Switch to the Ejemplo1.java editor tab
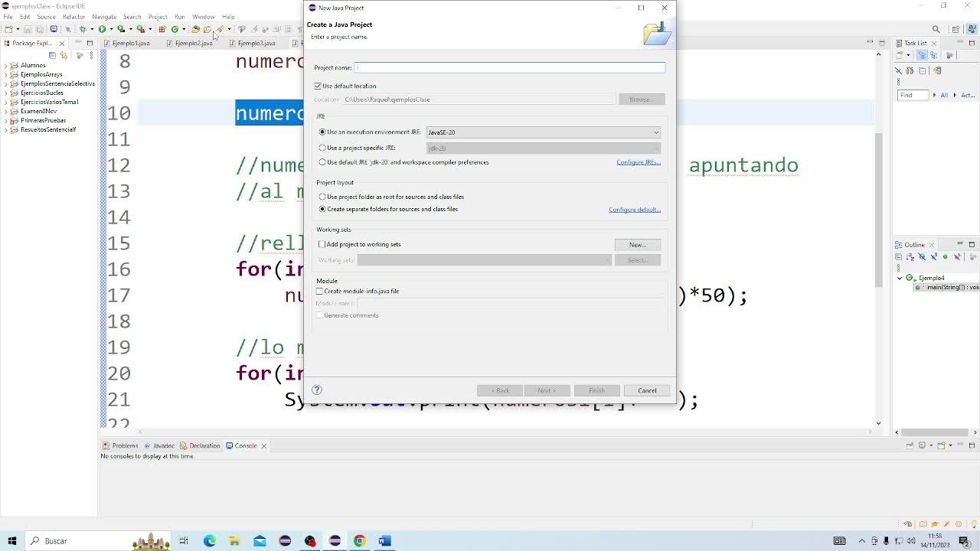The width and height of the screenshot is (980, 551). tap(130, 43)
